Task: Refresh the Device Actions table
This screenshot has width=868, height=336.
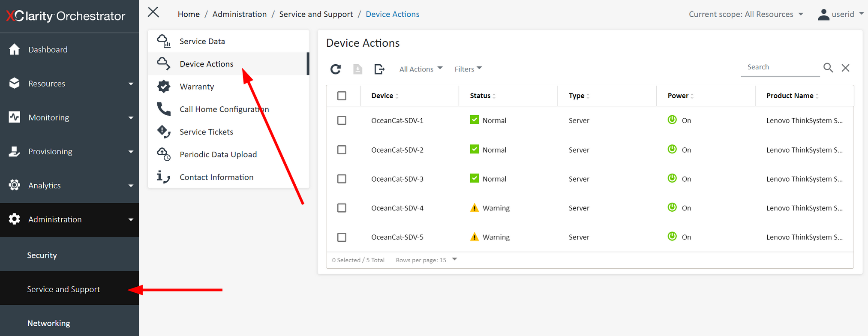Action: 336,69
